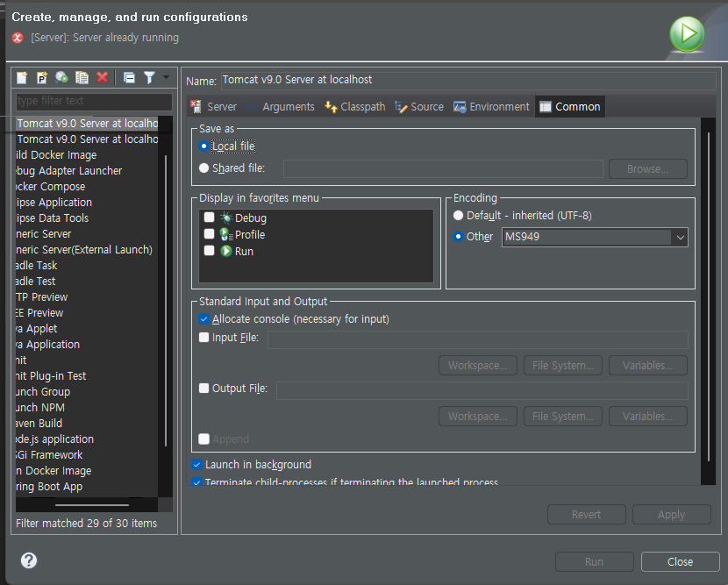Click Debug bug icon in favorites list

226,218
